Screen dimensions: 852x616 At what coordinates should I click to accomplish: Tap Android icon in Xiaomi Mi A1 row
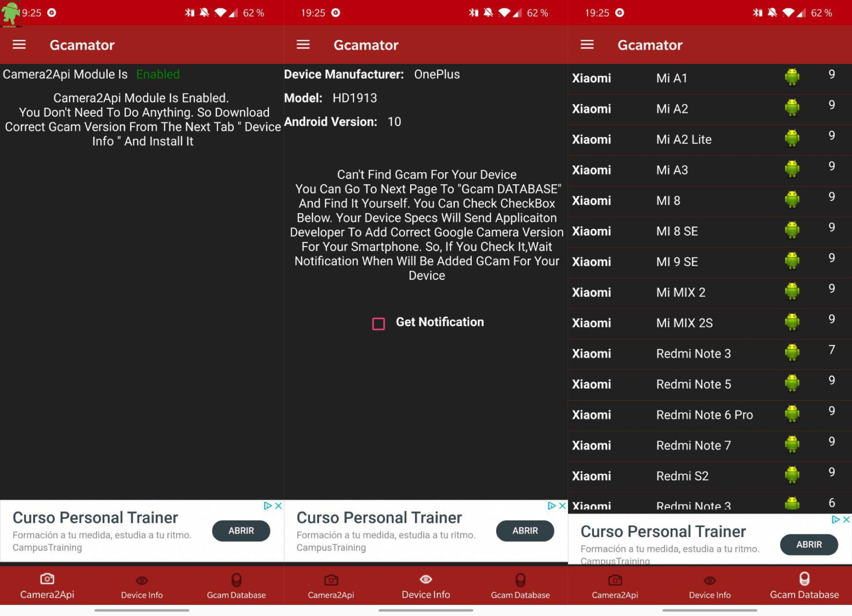pyautogui.click(x=792, y=77)
